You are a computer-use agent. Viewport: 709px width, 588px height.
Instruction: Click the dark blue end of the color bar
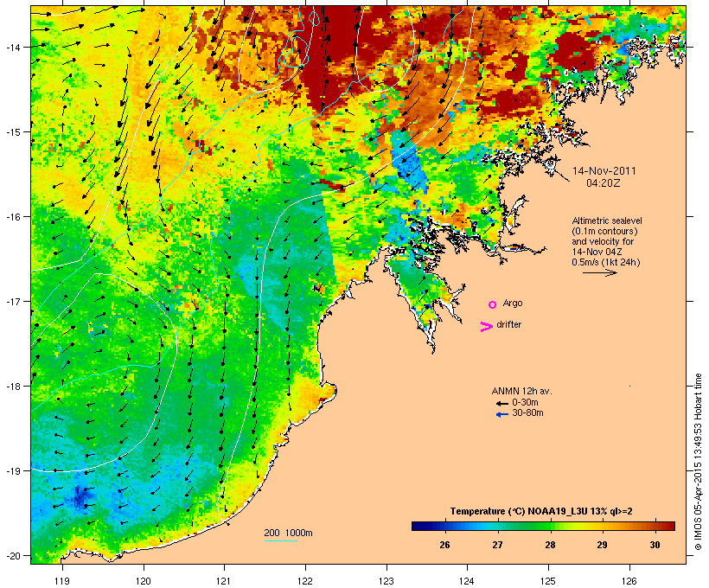(418, 526)
